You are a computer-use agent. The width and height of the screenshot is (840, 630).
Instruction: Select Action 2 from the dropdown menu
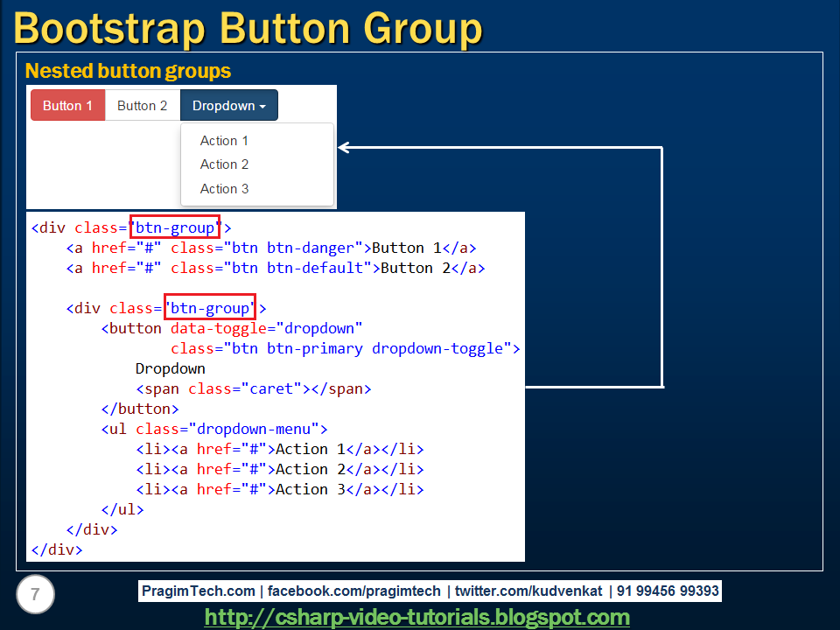(224, 164)
